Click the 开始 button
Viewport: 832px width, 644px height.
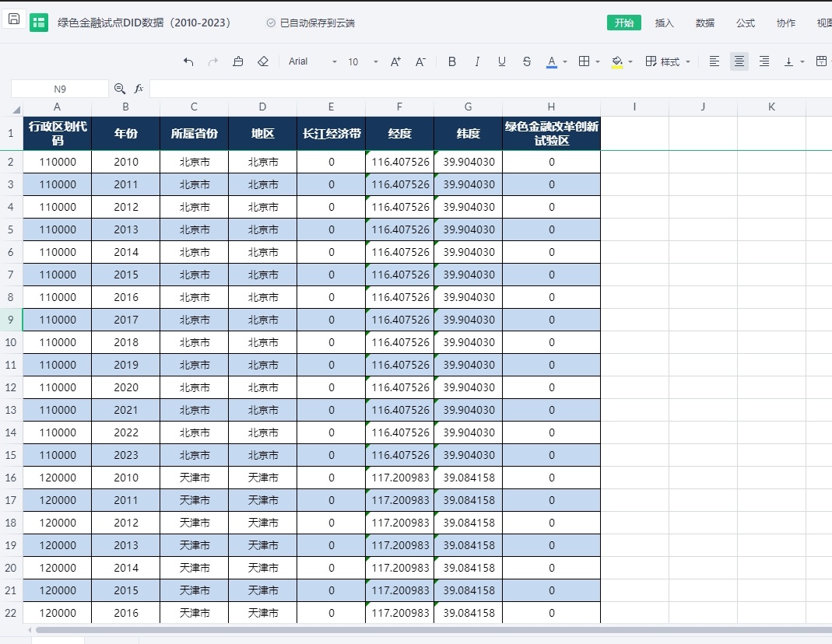[624, 23]
